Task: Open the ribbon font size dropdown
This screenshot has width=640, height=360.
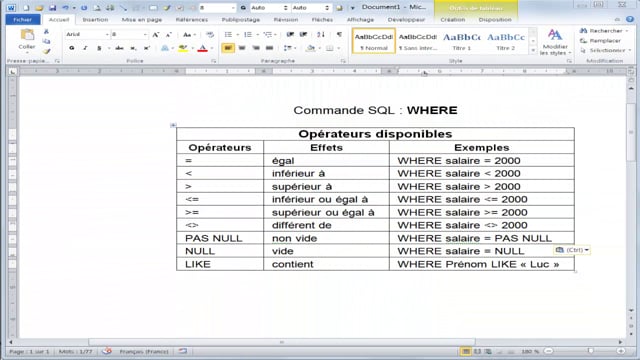Action: click(145, 35)
